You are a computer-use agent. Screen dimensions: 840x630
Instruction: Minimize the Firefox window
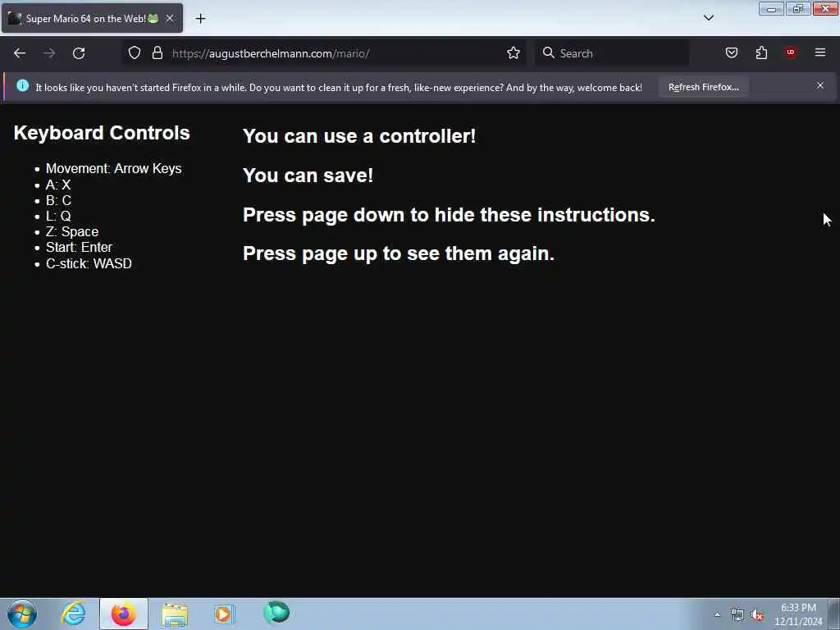(771, 8)
